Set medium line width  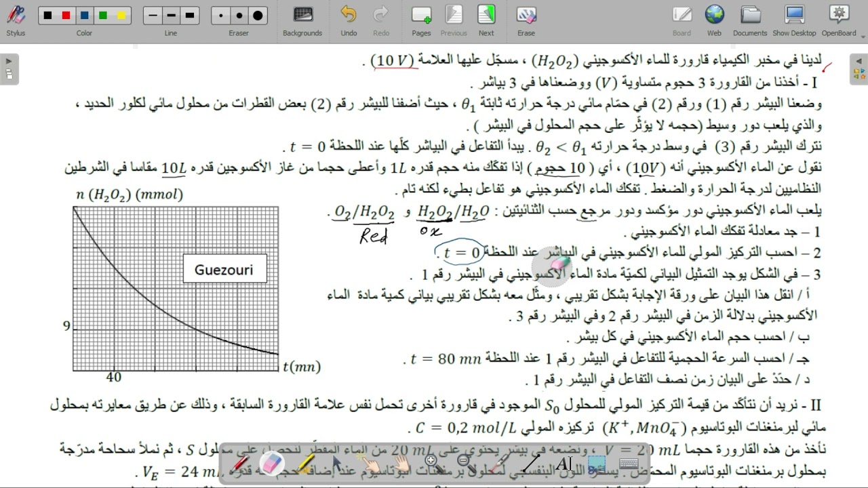[172, 15]
